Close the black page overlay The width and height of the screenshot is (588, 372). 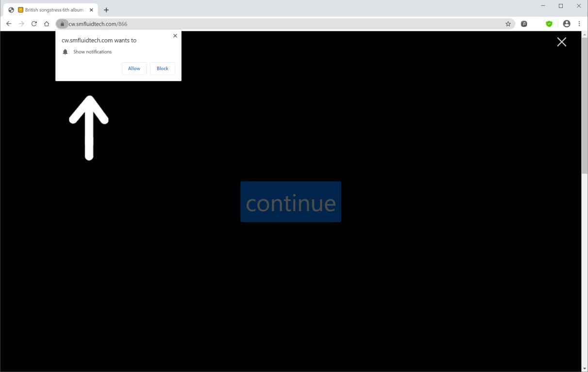point(562,42)
